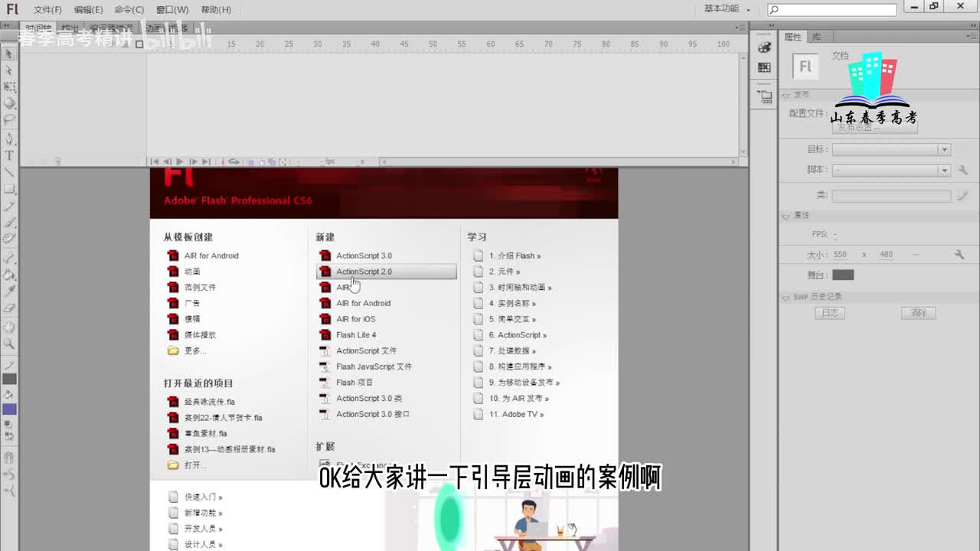The height and width of the screenshot is (551, 980).
Task: Select the Line tool
Action: click(9, 171)
